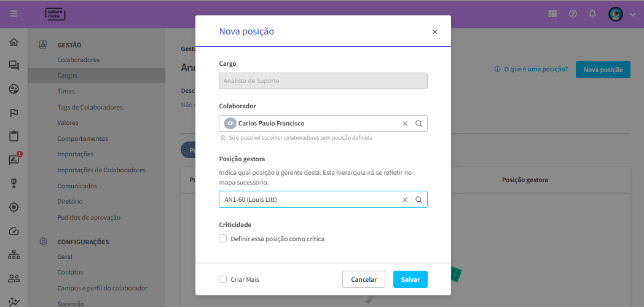Click the notifications bell icon
644x307 pixels.
pos(592,14)
